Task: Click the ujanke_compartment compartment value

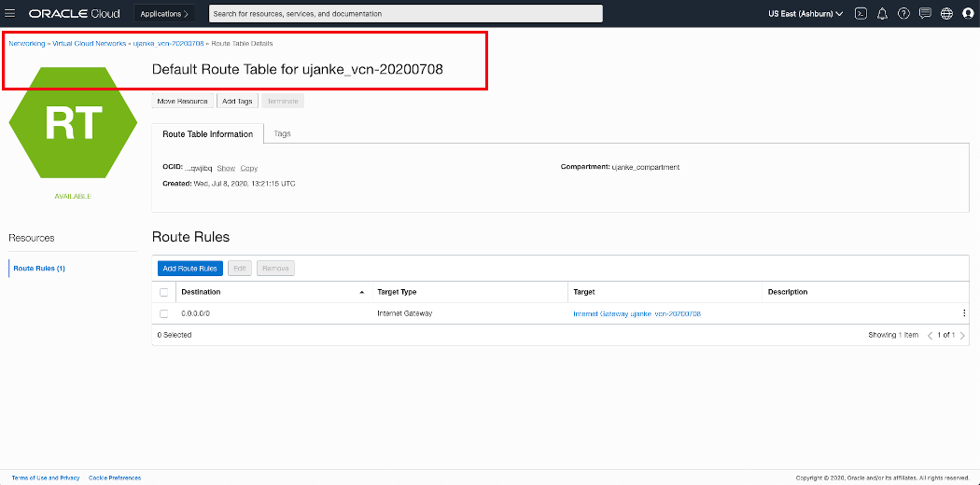Action: tap(646, 167)
